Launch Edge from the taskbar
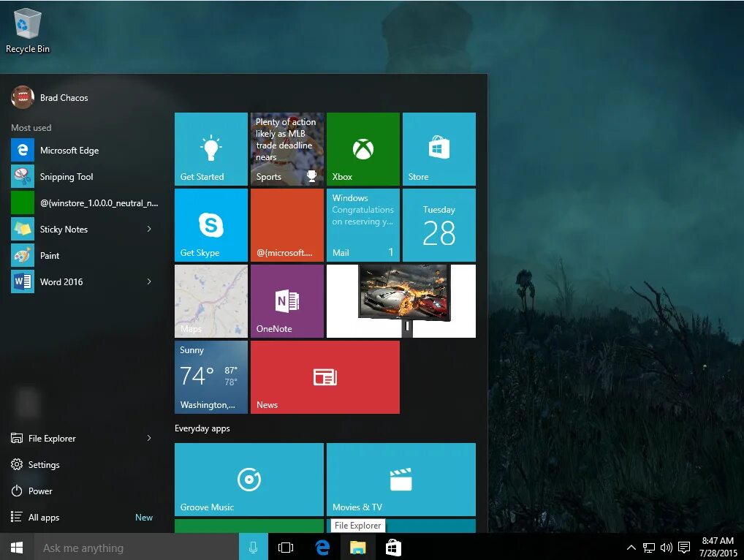 pos(322,548)
